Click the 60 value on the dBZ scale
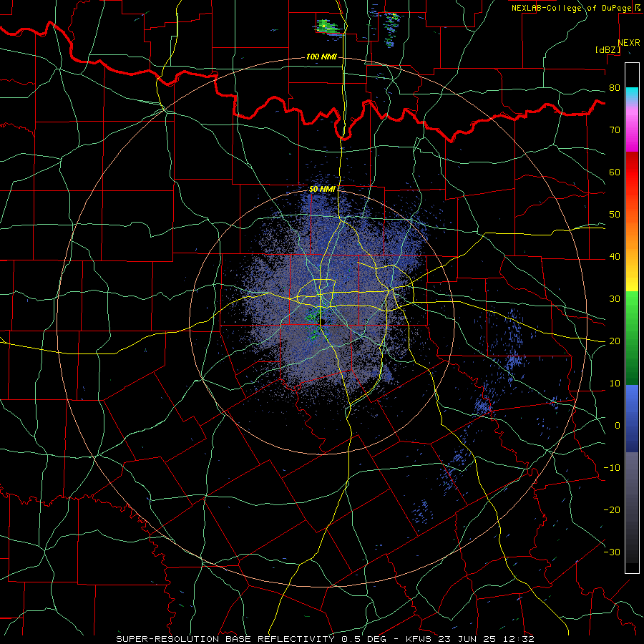This screenshot has width=644, height=644. tap(615, 172)
